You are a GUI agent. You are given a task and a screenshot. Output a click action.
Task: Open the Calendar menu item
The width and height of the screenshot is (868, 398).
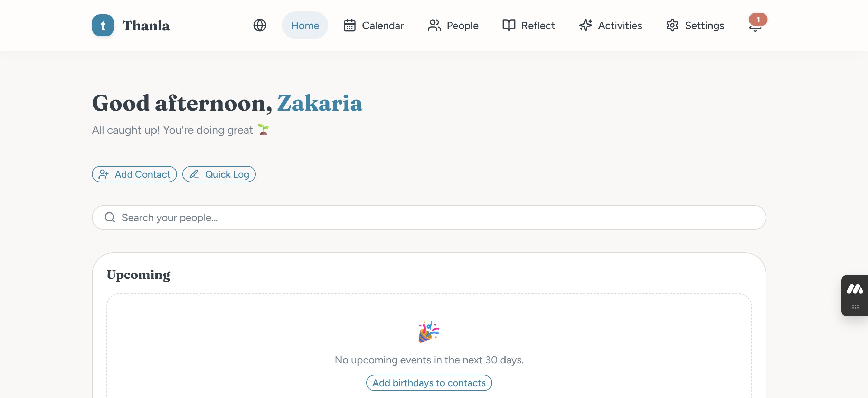click(383, 25)
